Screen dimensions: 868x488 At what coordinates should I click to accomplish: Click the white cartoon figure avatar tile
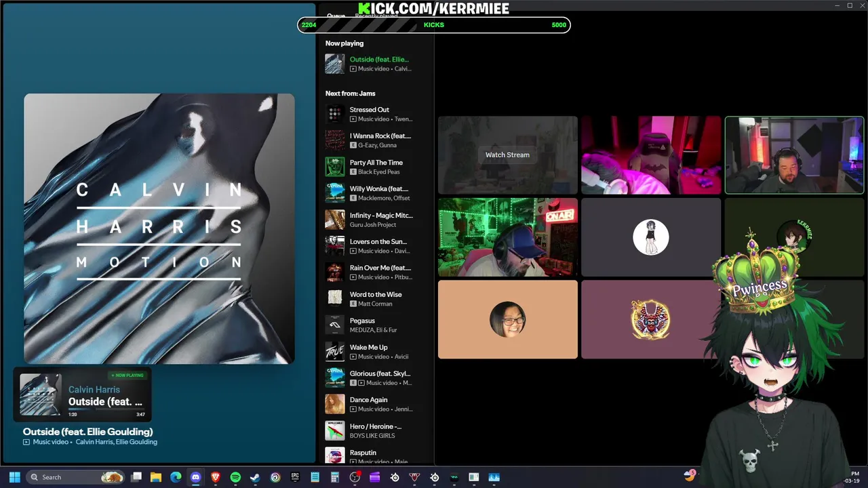click(x=651, y=237)
